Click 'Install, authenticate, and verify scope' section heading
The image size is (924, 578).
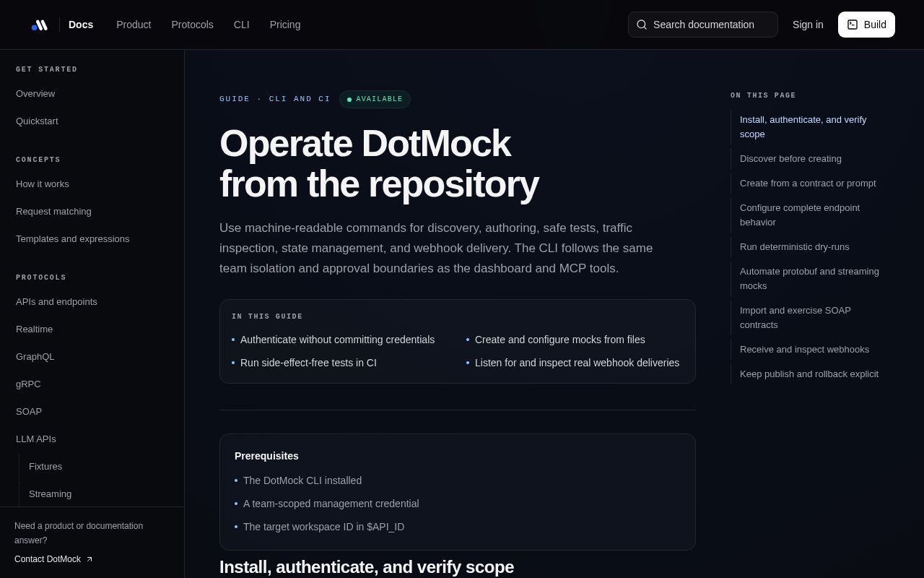coord(367,567)
